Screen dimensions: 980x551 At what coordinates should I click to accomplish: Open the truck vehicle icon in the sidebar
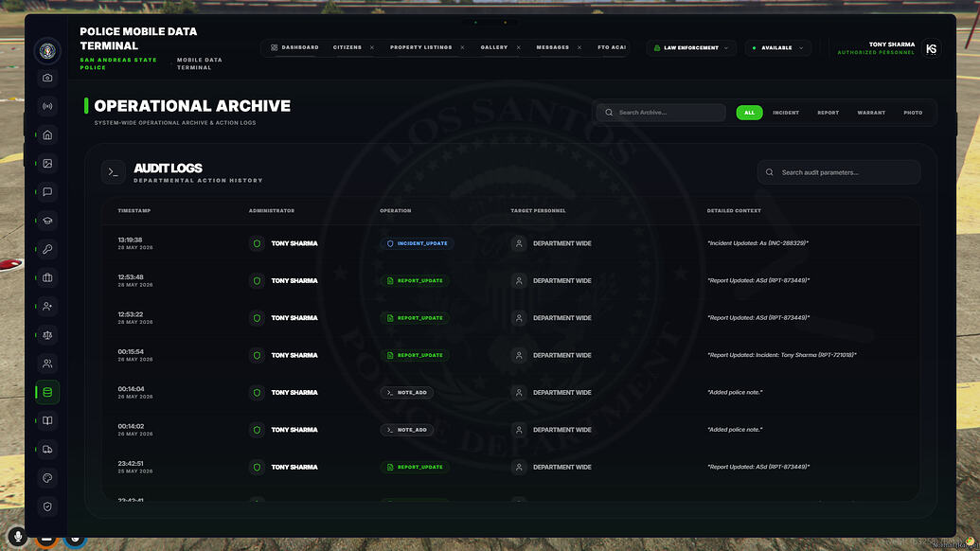pyautogui.click(x=47, y=449)
